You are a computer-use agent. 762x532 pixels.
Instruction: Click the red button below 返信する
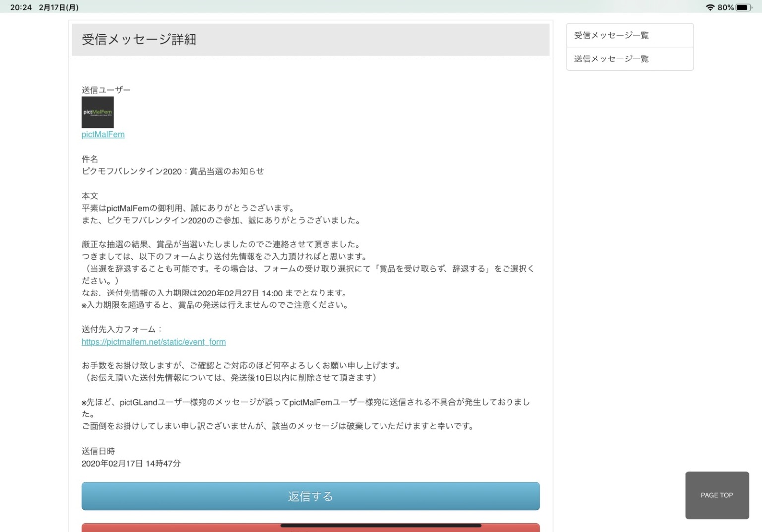click(x=311, y=528)
